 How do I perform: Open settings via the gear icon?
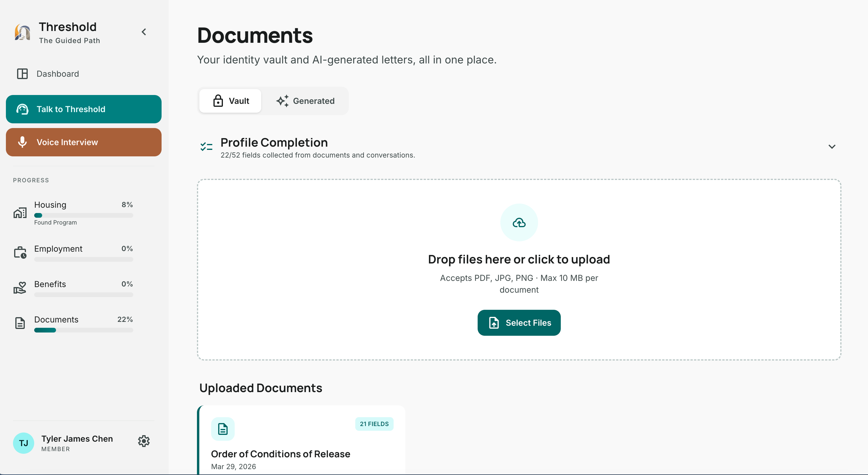pyautogui.click(x=144, y=441)
